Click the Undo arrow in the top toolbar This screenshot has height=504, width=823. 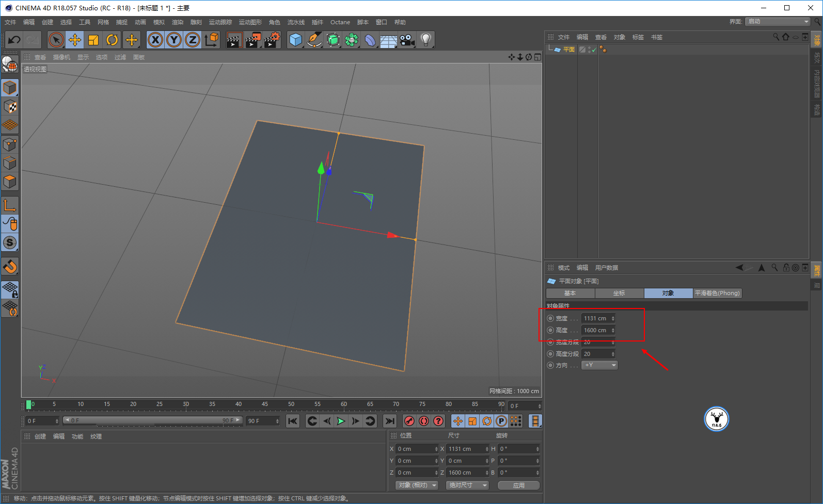coord(14,40)
